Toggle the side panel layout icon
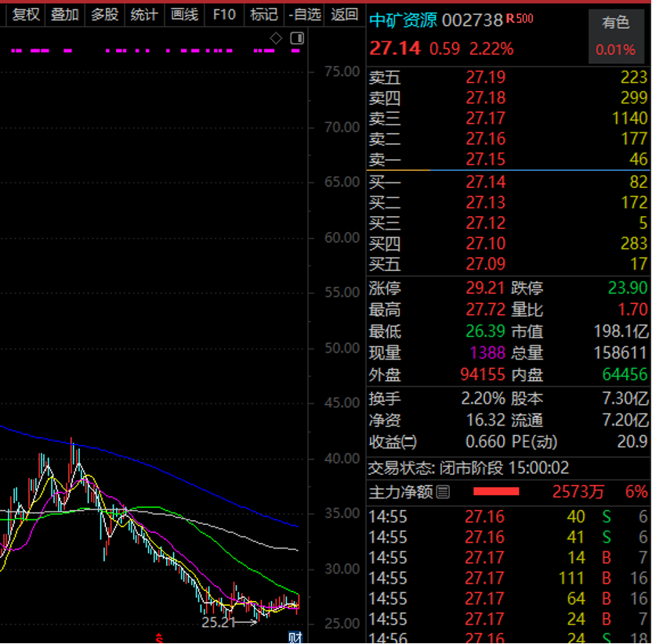 coord(297,38)
